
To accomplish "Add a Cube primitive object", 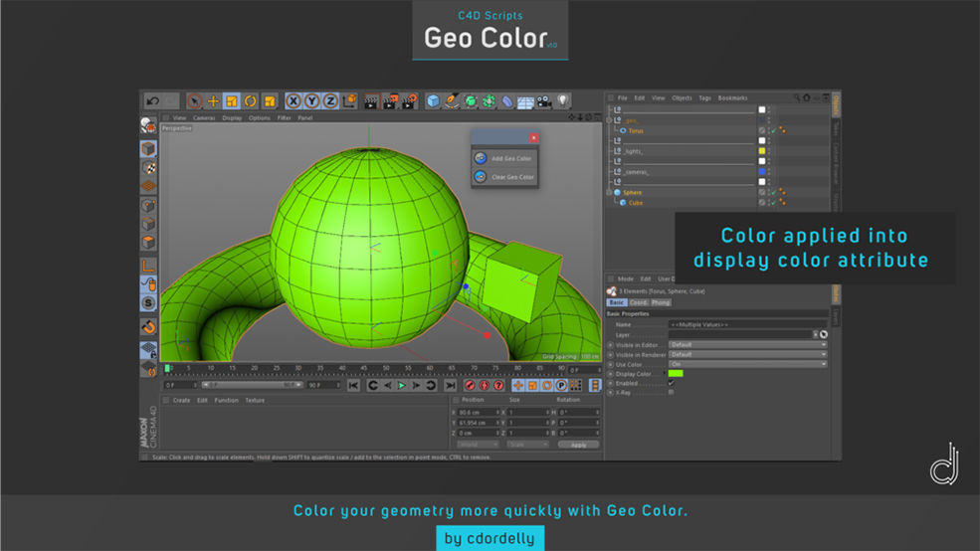I will (433, 100).
